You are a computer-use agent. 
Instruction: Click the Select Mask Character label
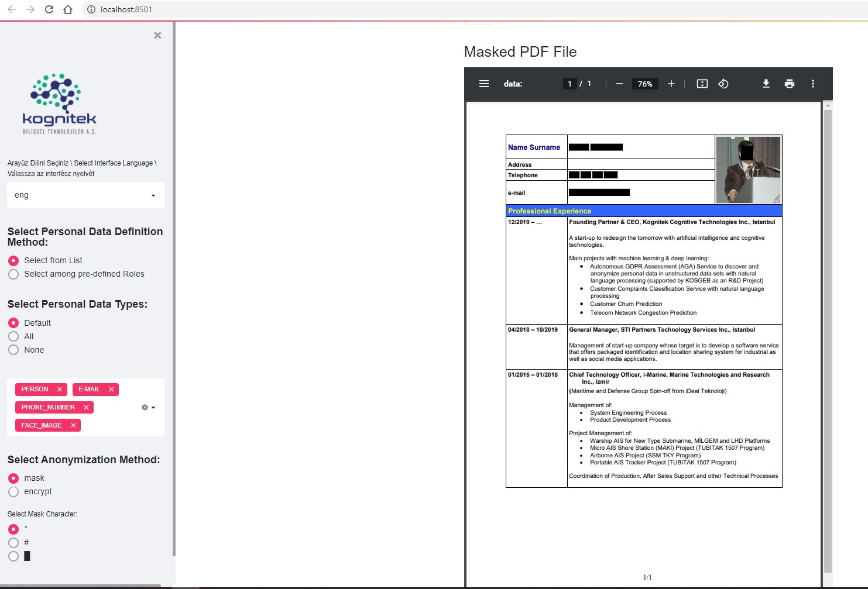click(42, 514)
